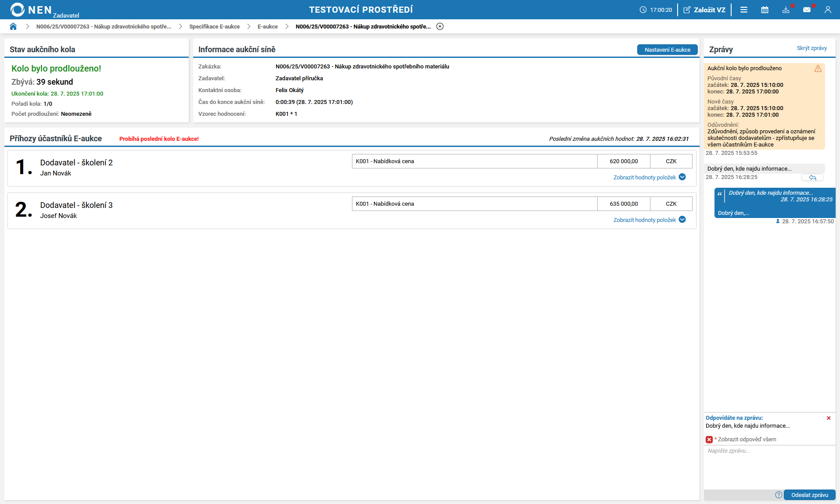840x504 pixels.
Task: Click the 'Nastavení E-aukce' button
Action: point(667,50)
